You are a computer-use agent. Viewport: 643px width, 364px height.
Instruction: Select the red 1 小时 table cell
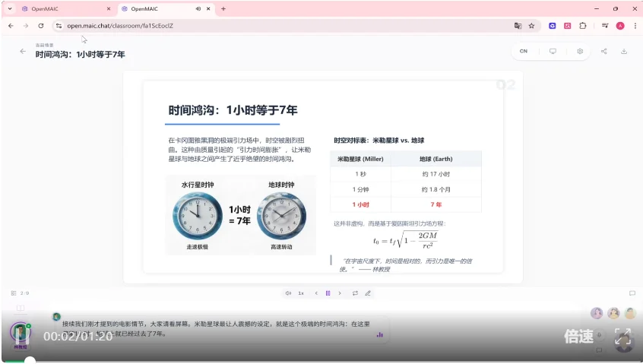[360, 204]
